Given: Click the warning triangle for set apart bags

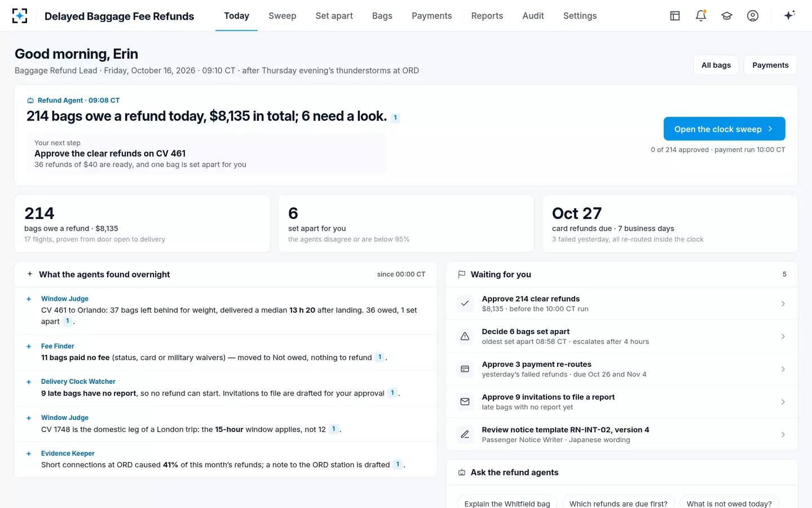Looking at the screenshot, I should click(x=465, y=336).
